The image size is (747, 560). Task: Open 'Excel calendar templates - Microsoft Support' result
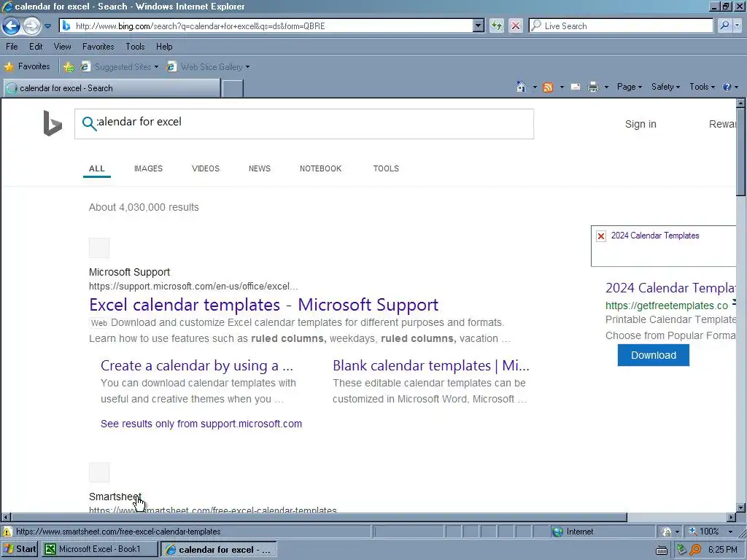click(x=264, y=305)
